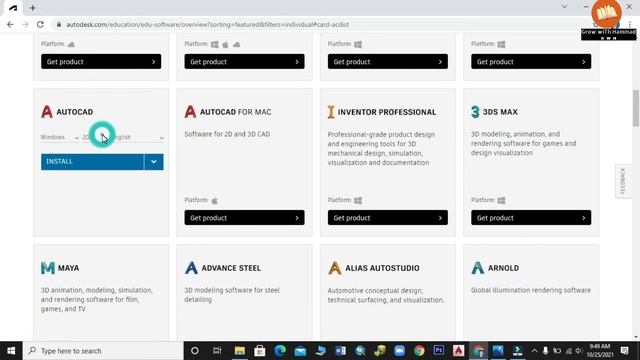Open the English language dropdown under AutoCAD
Viewport: 640px width, 360px height.
click(139, 138)
